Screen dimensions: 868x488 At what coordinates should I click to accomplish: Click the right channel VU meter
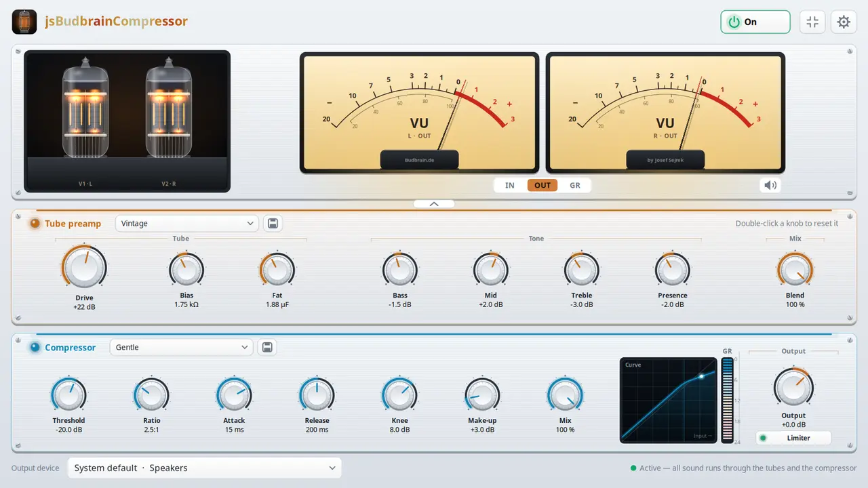(665, 113)
